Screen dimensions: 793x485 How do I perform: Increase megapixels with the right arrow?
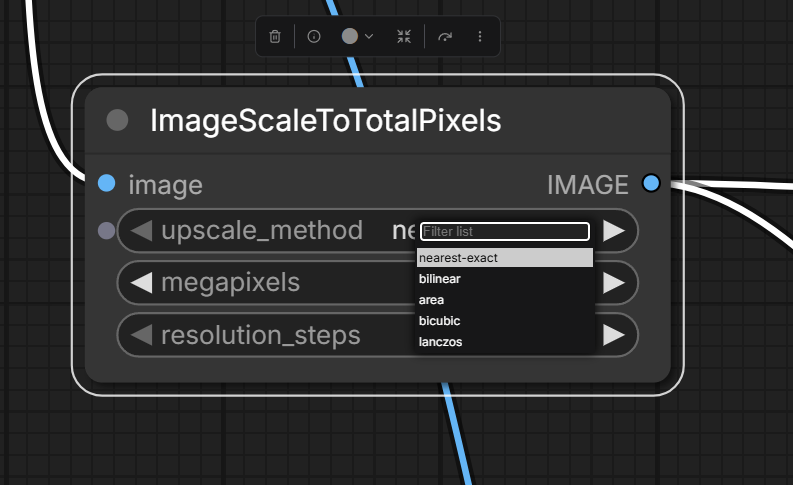[x=614, y=283]
